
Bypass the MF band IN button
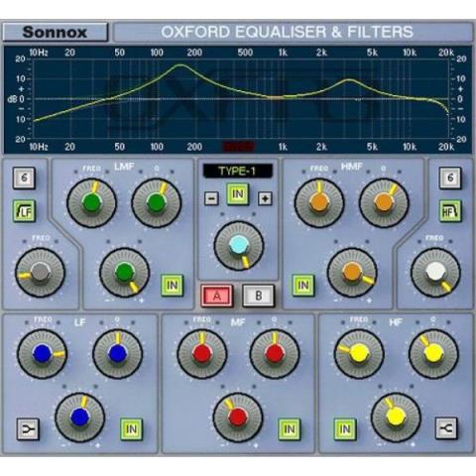coord(290,429)
